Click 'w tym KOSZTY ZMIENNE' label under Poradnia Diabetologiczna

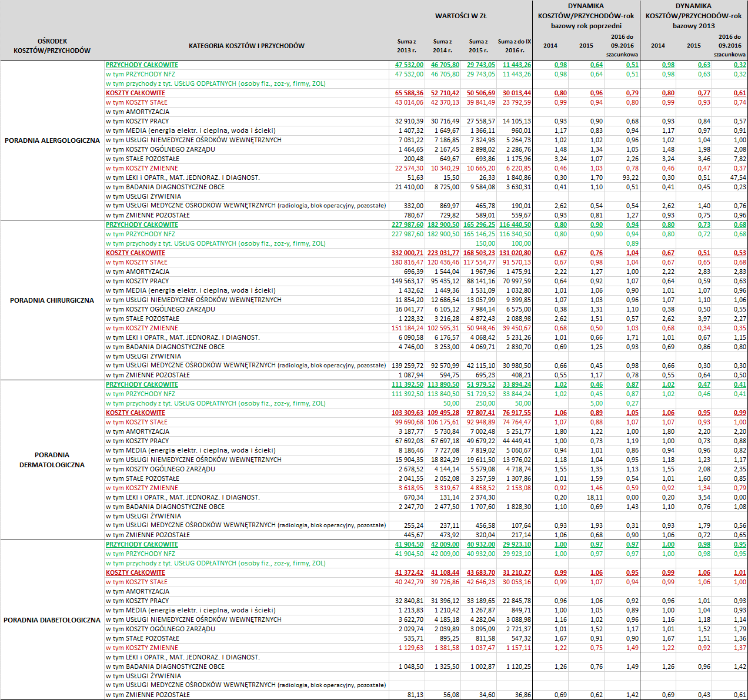[x=142, y=648]
